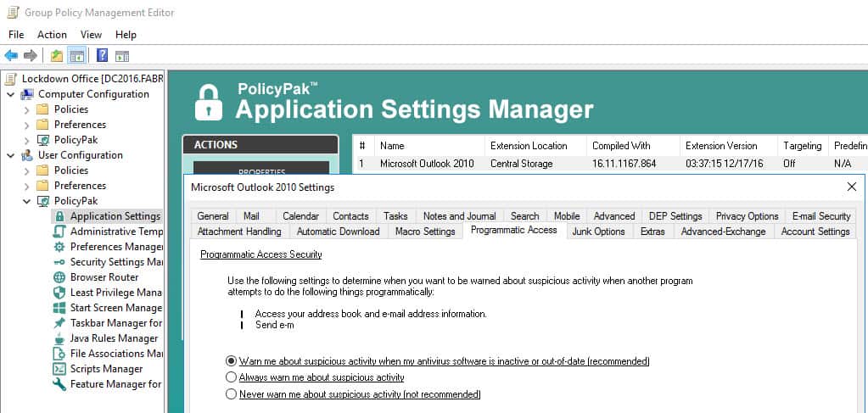
Task: Open the Action menu
Action: (52, 34)
